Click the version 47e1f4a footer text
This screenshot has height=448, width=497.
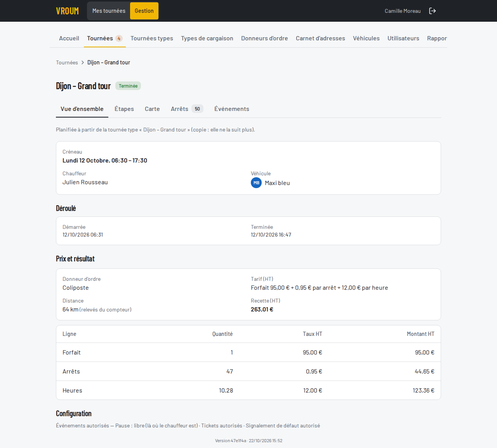click(x=248, y=441)
